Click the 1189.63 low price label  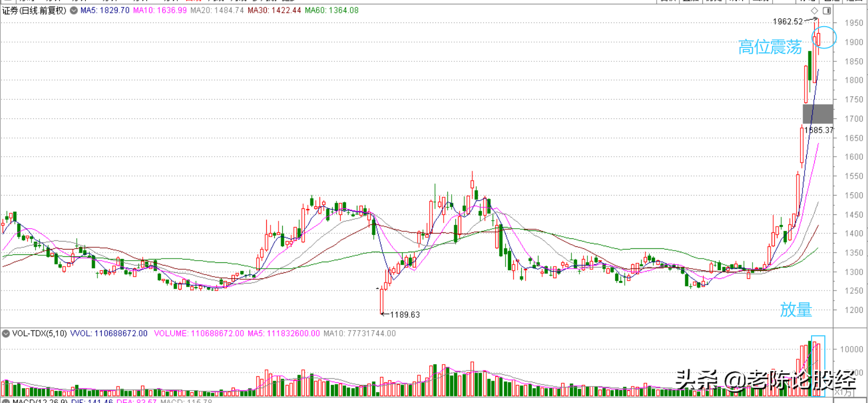(405, 315)
